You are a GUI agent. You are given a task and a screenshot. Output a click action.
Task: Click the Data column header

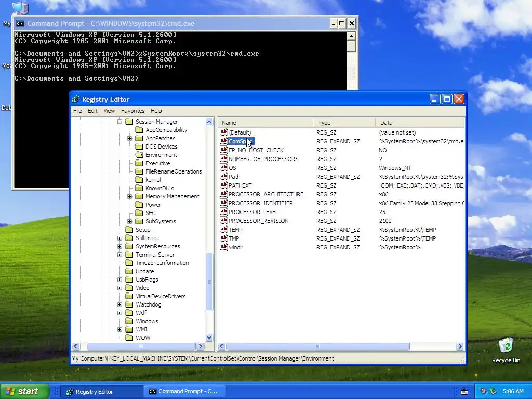420,123
